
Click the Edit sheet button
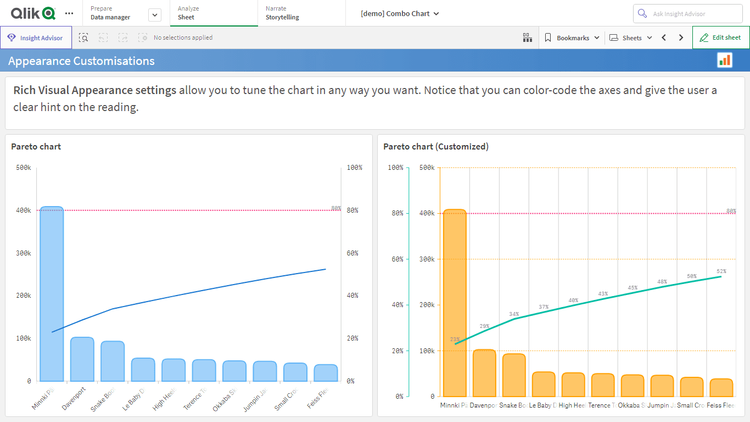point(720,37)
